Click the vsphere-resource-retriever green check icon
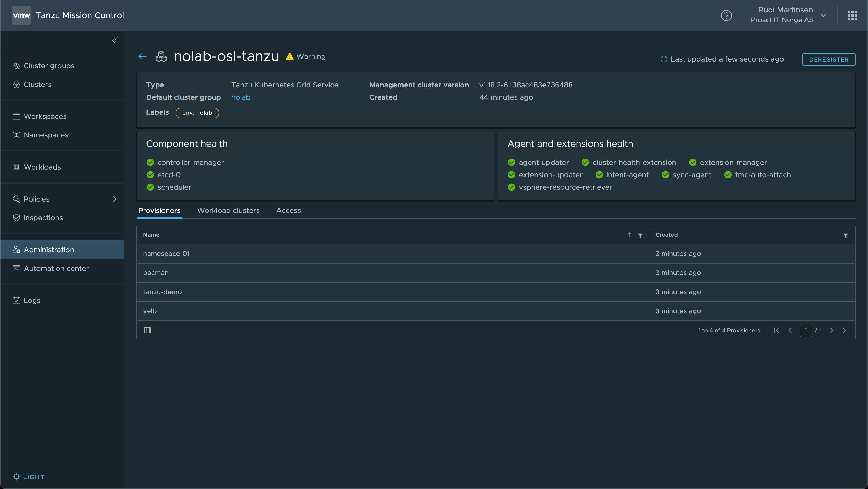Image resolution: width=868 pixels, height=489 pixels. (512, 187)
